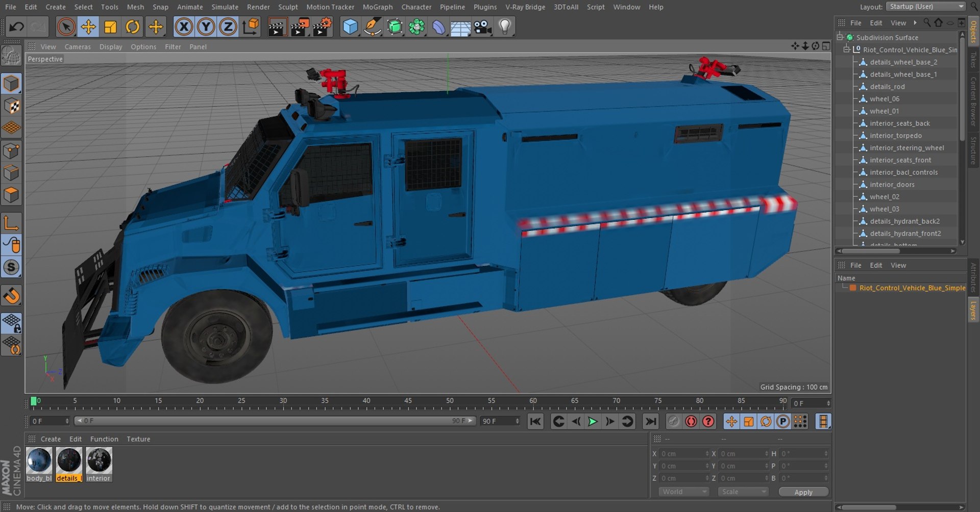Toggle autokeying button
The image size is (980, 512).
pos(691,422)
